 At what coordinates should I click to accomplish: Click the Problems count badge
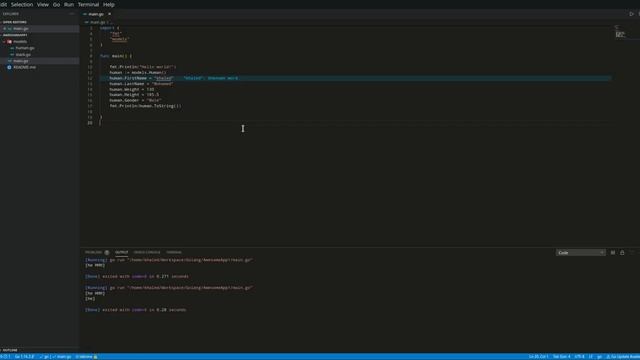(x=107, y=252)
